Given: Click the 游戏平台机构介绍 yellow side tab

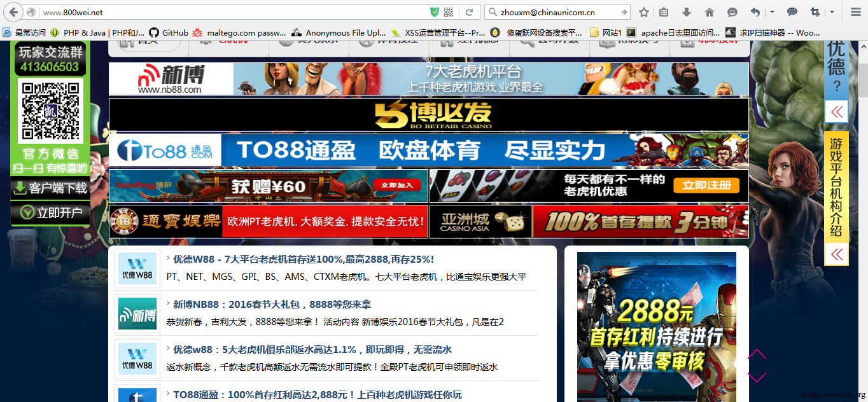Looking at the screenshot, I should coord(836,187).
